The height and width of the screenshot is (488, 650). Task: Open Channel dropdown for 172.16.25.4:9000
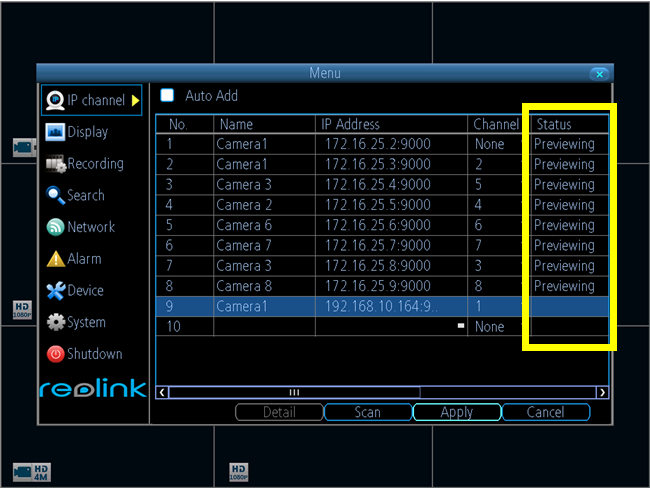(499, 185)
